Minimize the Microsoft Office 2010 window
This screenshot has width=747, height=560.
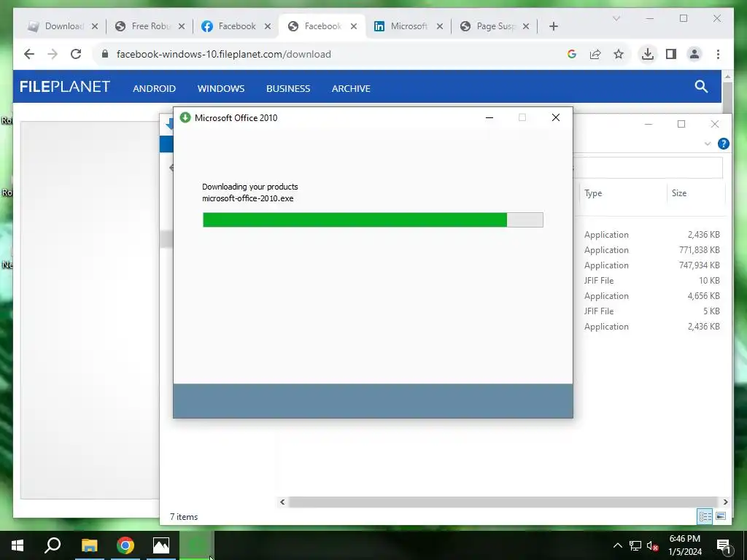489,117
